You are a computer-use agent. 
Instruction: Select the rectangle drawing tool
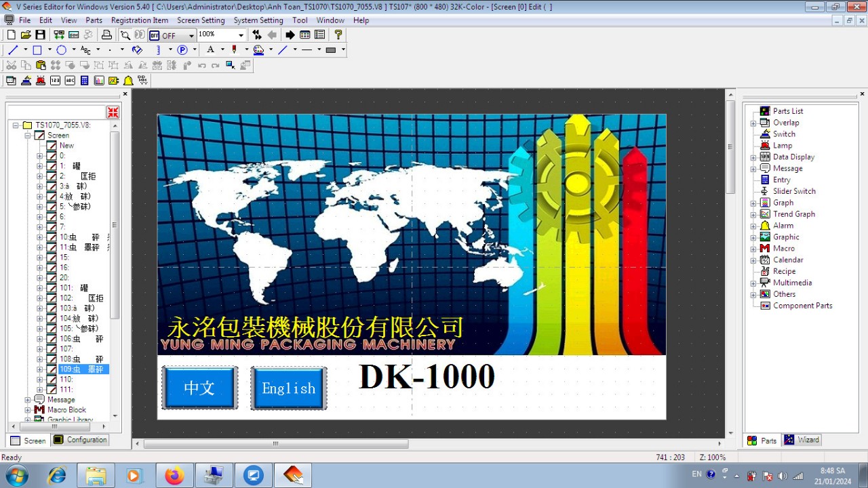coord(37,49)
